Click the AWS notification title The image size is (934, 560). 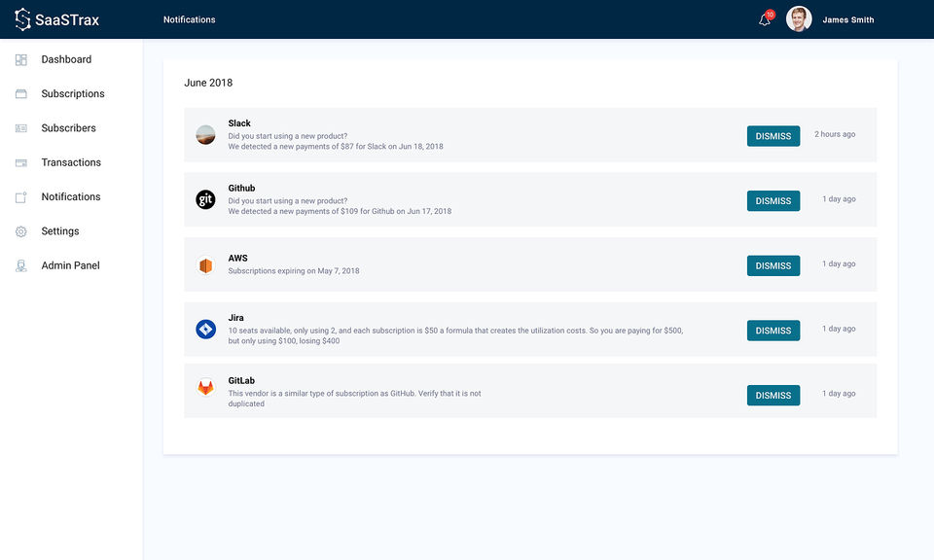[237, 259]
